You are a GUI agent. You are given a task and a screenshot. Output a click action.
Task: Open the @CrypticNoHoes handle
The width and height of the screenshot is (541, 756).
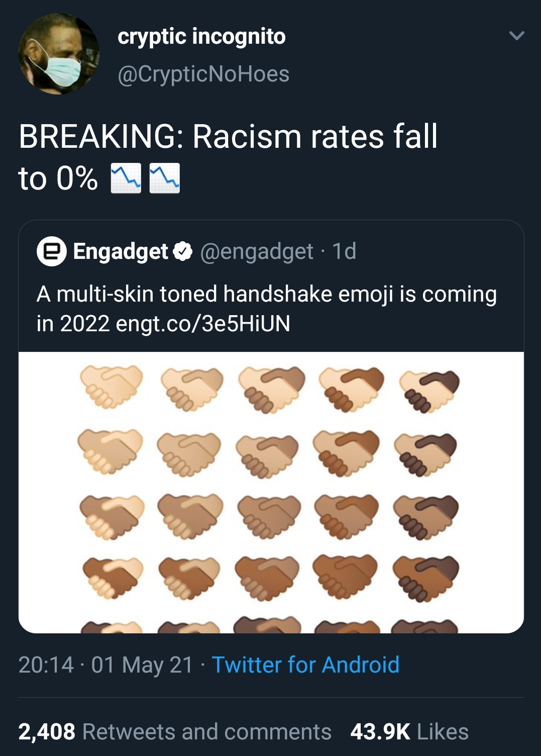click(x=203, y=74)
